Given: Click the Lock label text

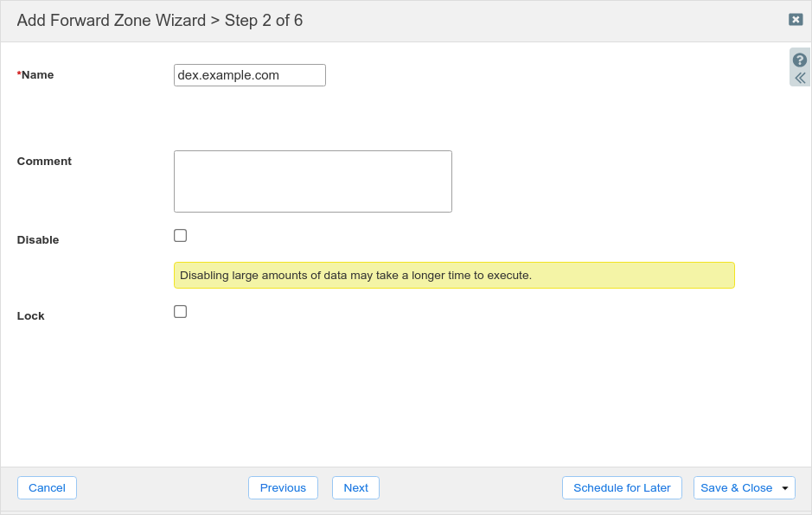Looking at the screenshot, I should click(x=30, y=315).
